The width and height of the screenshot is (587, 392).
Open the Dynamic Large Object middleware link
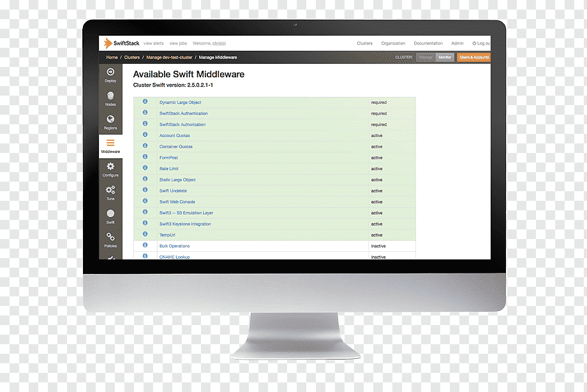click(x=181, y=103)
